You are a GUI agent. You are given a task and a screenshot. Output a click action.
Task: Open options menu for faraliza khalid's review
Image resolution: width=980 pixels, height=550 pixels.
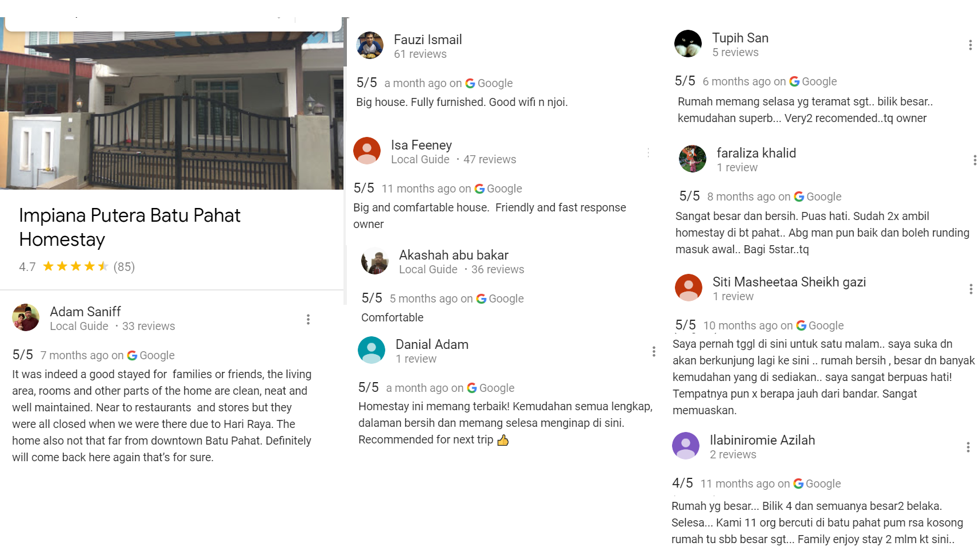(974, 160)
